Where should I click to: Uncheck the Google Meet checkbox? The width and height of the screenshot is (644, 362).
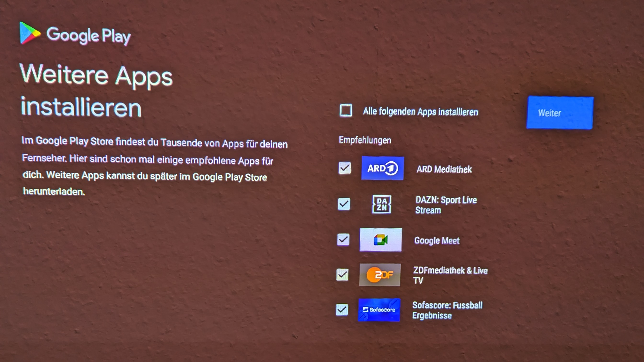[343, 240]
